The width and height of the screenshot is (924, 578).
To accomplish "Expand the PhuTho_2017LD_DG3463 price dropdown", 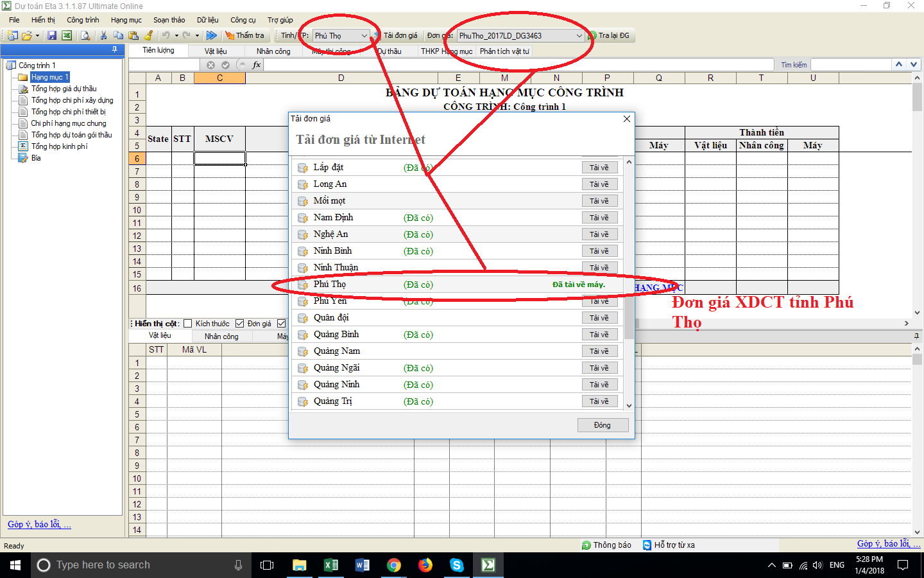I will point(578,36).
